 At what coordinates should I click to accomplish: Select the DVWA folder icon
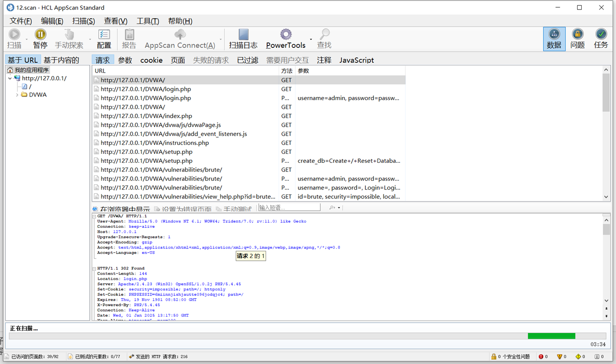[24, 95]
